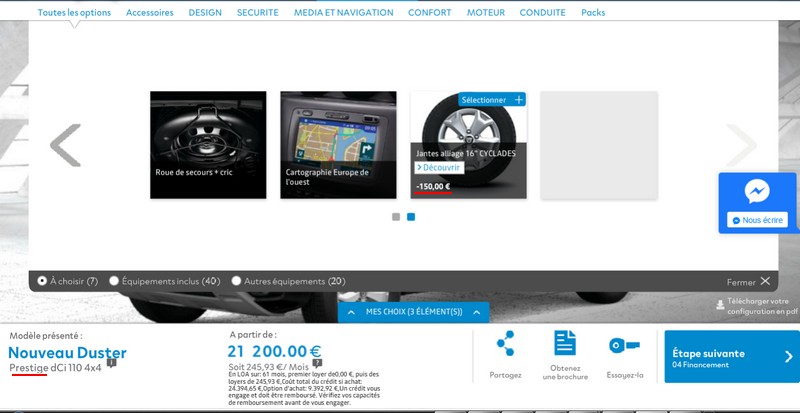This screenshot has height=413, width=800.
Task: Go to Étape suivante 04 Financement
Action: pos(732,356)
